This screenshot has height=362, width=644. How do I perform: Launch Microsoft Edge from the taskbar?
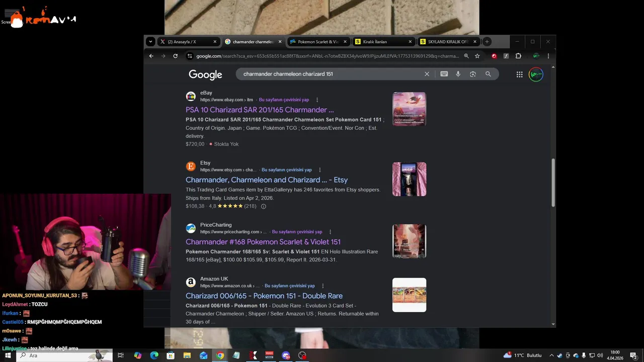pyautogui.click(x=154, y=355)
